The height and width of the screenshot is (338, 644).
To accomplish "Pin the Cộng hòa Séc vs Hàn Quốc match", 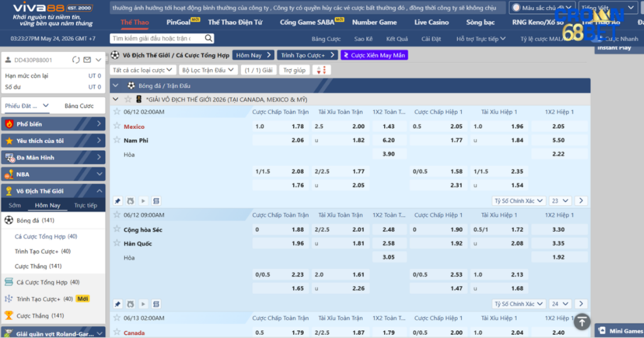I will click(x=118, y=304).
